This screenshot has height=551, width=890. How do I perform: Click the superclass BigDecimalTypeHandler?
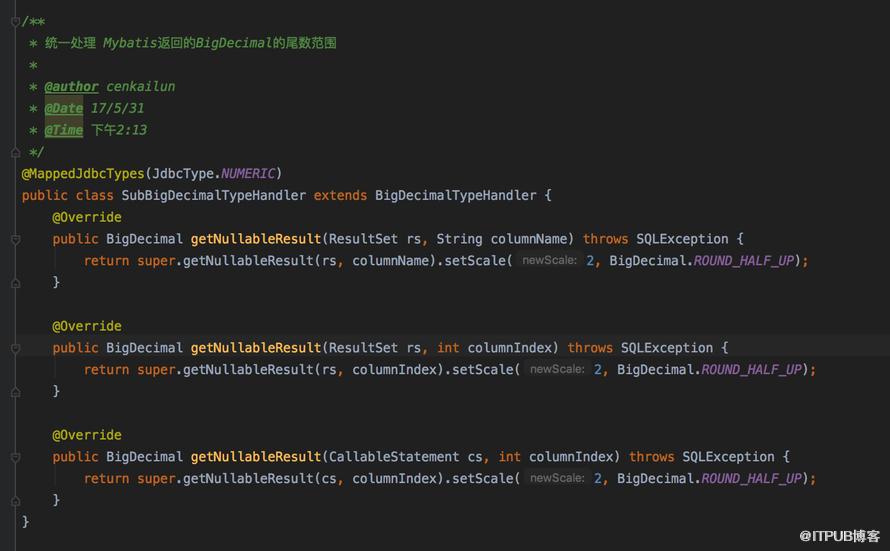pyautogui.click(x=455, y=196)
